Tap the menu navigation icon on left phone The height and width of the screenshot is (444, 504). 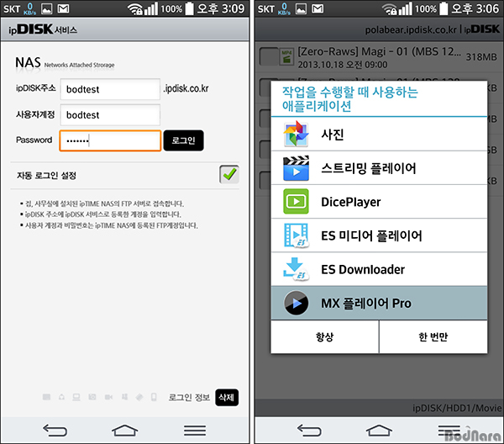pos(195,431)
